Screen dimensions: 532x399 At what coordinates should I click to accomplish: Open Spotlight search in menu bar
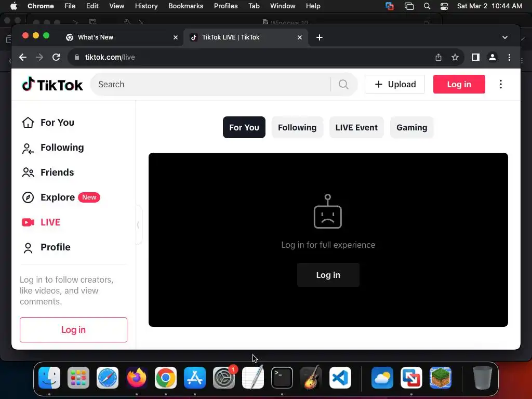pos(427,6)
